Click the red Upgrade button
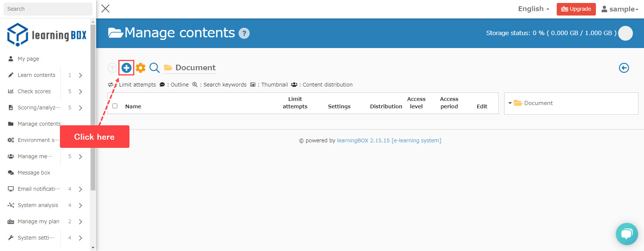644x251 pixels. (576, 9)
